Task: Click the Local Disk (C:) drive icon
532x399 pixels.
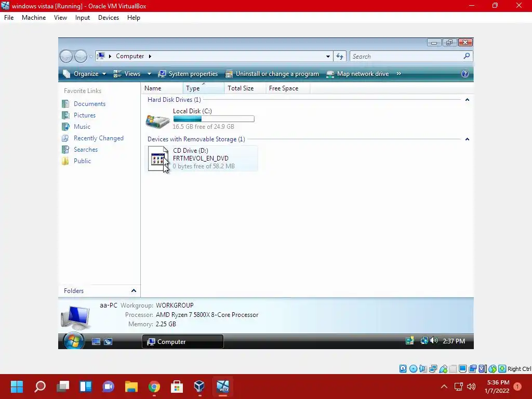Action: click(x=157, y=121)
